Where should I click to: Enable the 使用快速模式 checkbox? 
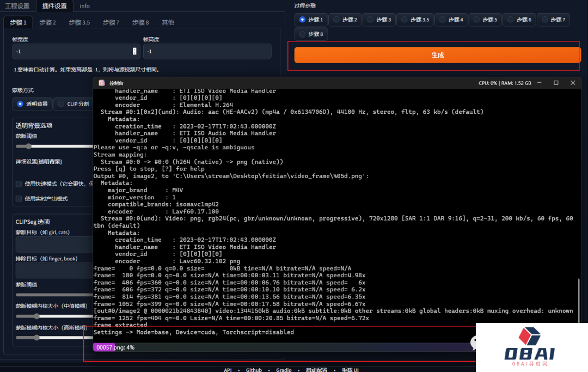pyautogui.click(x=19, y=184)
